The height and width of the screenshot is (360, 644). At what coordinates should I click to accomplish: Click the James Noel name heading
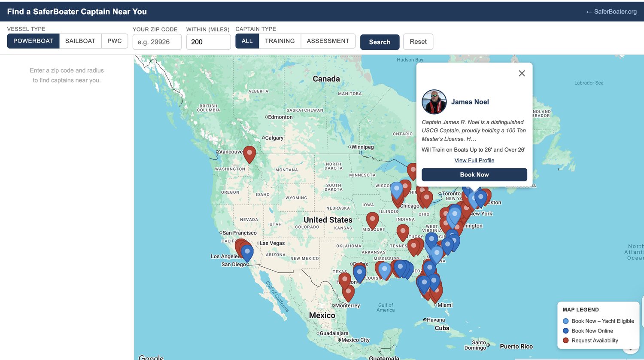point(470,102)
